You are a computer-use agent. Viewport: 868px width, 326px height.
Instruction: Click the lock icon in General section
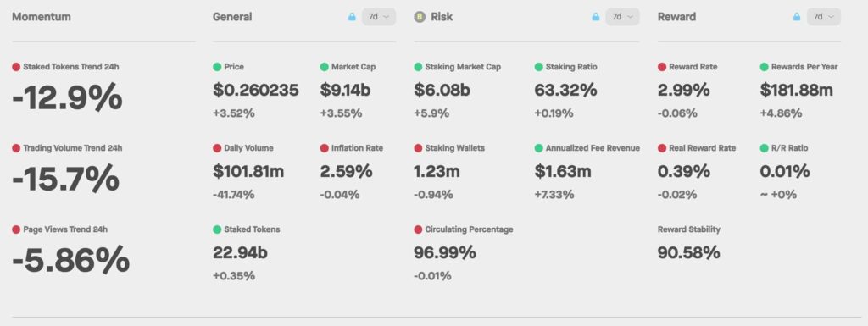[352, 17]
